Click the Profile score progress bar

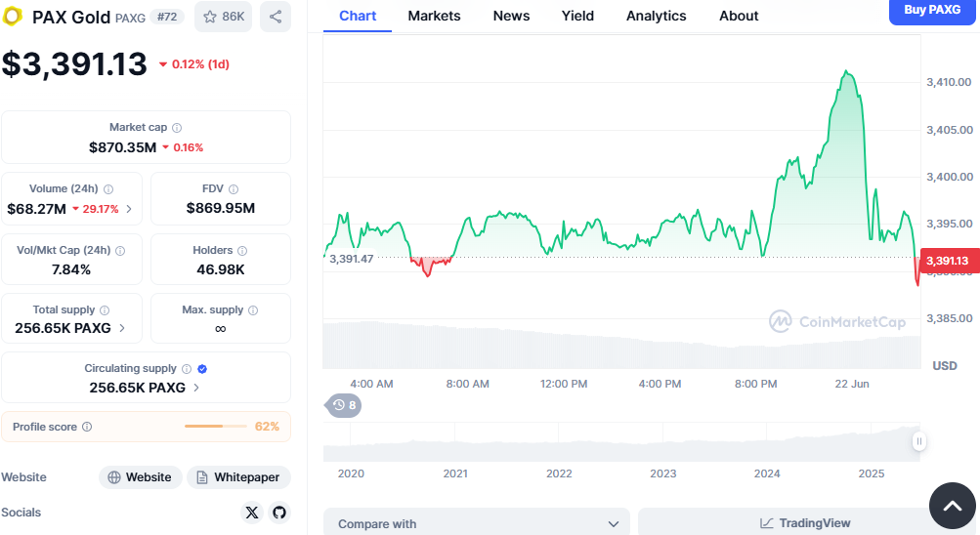tap(216, 427)
